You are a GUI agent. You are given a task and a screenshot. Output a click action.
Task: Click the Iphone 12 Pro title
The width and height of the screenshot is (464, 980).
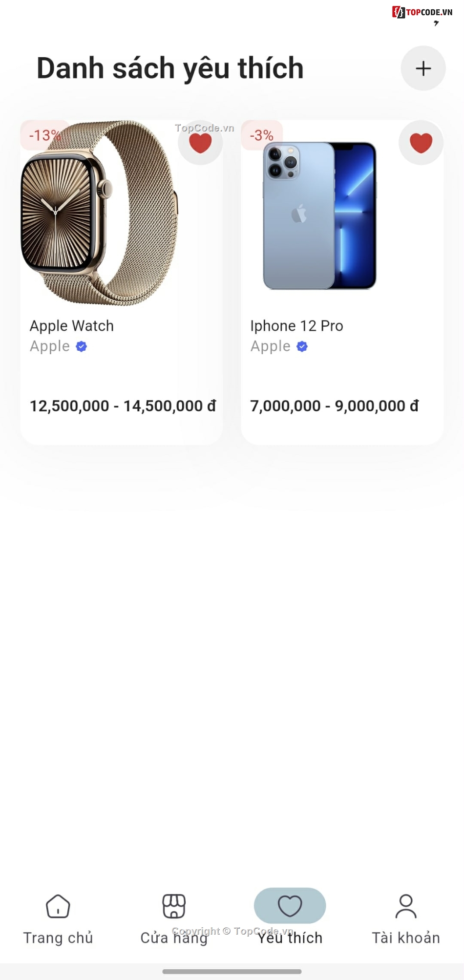[297, 326]
